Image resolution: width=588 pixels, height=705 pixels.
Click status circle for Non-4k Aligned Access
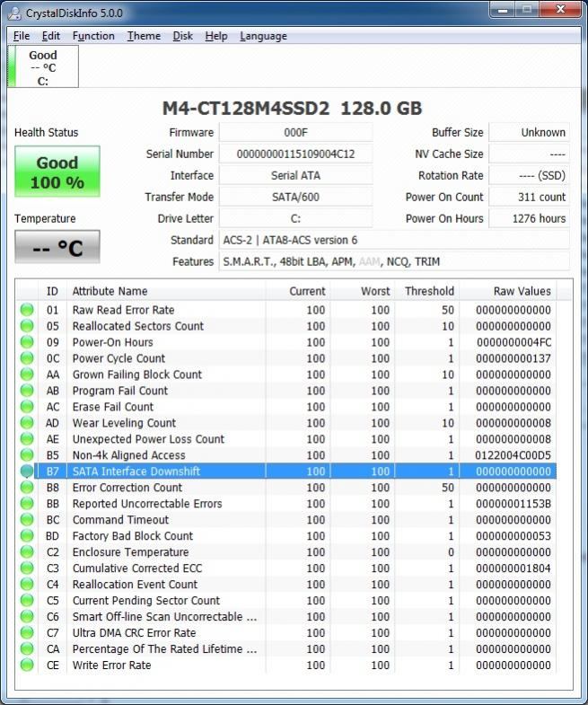[x=27, y=455]
